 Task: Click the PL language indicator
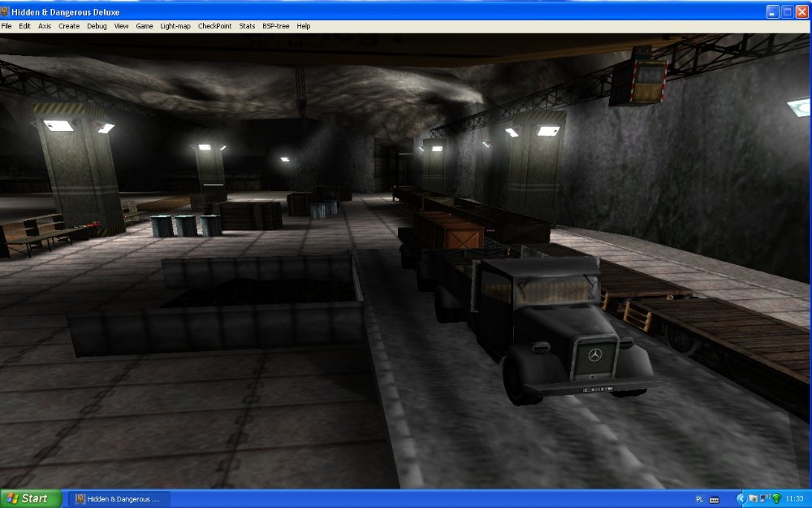pyautogui.click(x=700, y=499)
